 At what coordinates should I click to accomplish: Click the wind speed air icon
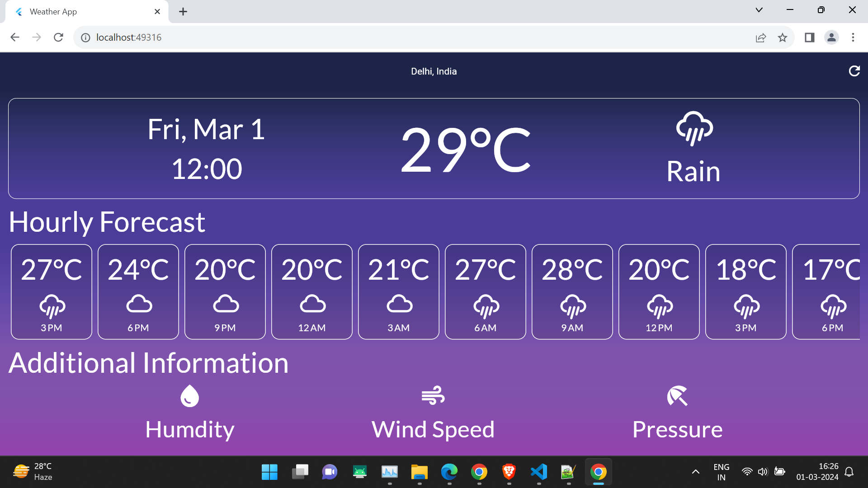click(x=433, y=395)
